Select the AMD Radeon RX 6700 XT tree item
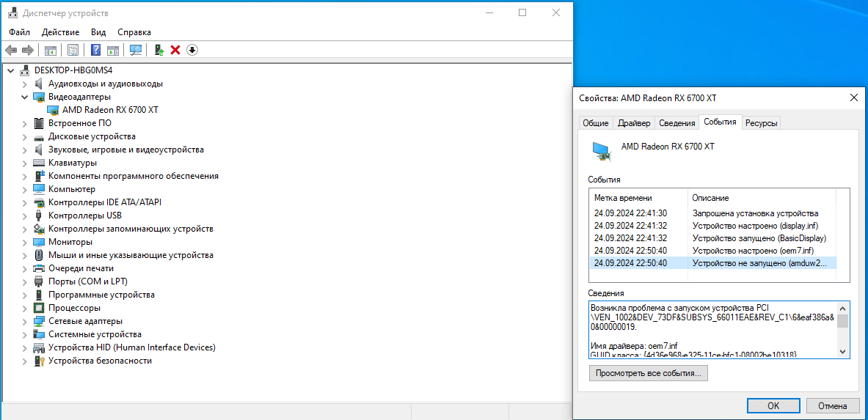 [110, 110]
